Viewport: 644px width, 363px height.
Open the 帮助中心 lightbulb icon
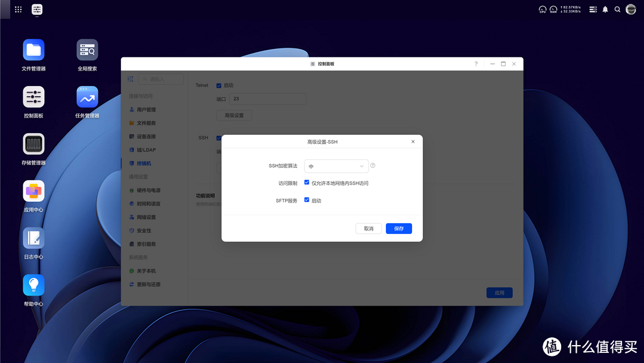33,285
